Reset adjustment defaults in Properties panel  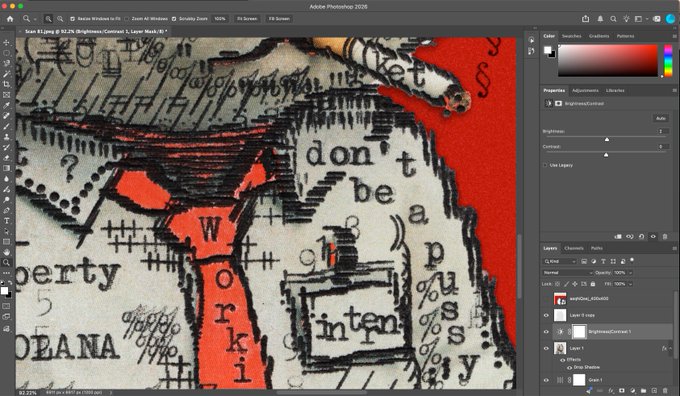pyautogui.click(x=641, y=236)
